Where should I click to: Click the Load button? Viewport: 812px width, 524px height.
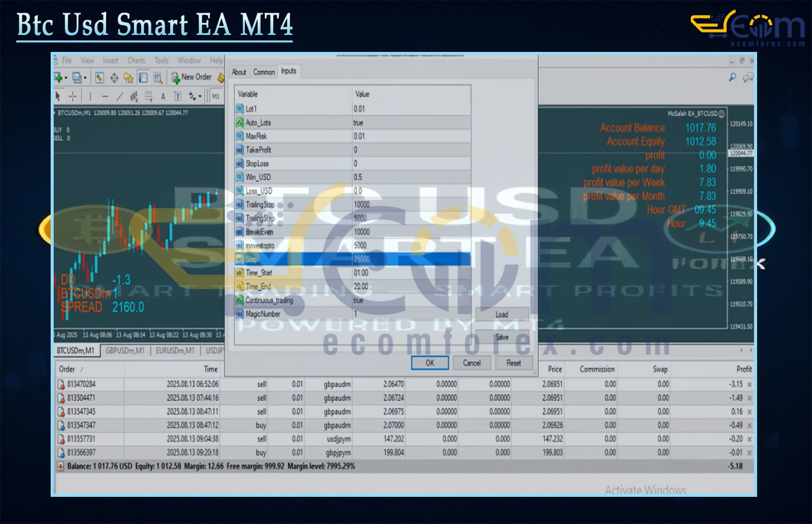[502, 315]
